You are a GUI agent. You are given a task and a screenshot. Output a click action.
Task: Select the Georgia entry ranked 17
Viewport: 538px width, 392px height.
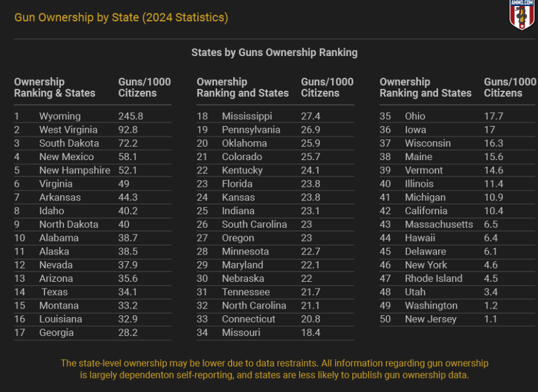[56, 332]
